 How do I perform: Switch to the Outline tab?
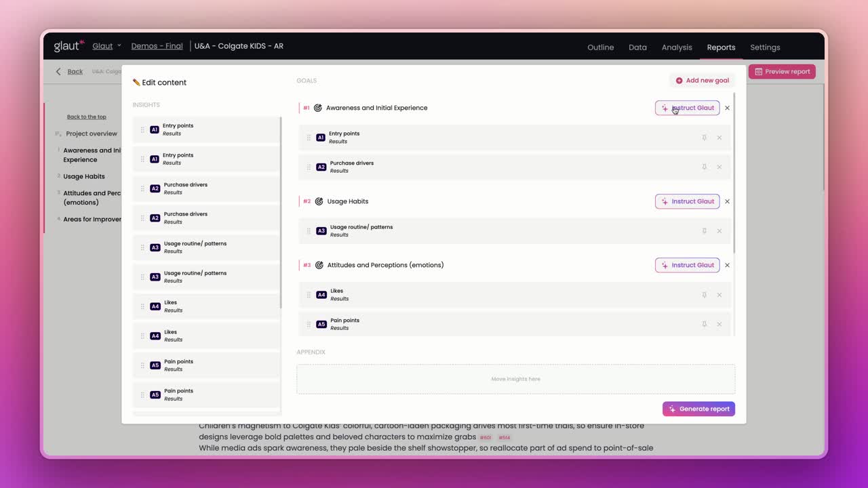[601, 47]
